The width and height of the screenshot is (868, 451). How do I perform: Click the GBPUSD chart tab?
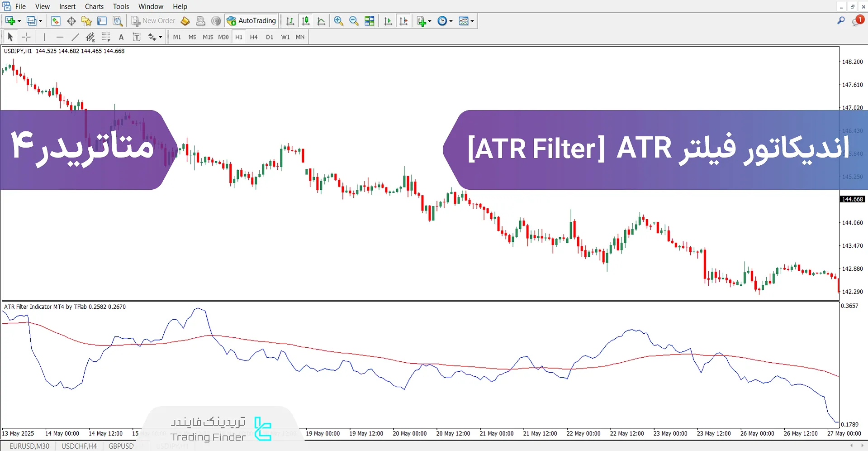point(120,446)
